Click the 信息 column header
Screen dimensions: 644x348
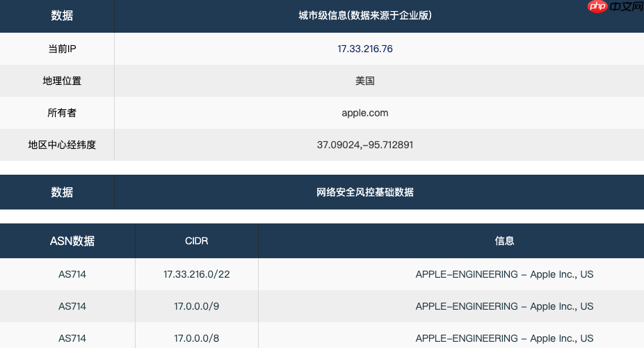tap(504, 241)
